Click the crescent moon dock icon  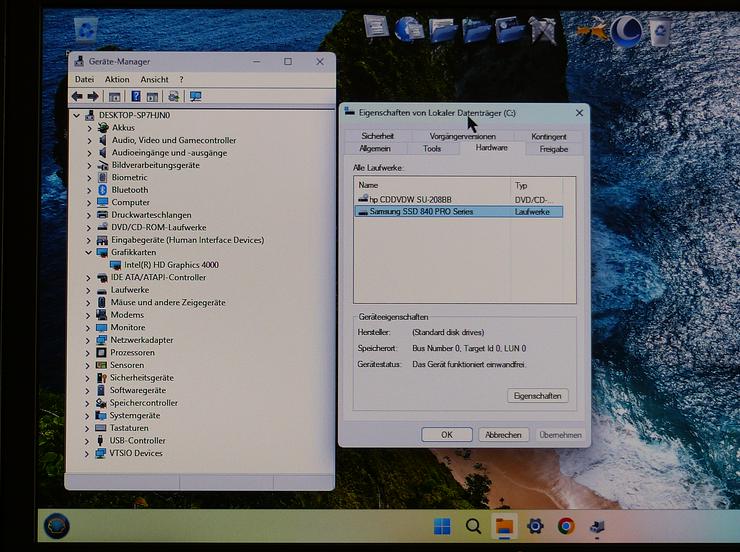[x=626, y=31]
